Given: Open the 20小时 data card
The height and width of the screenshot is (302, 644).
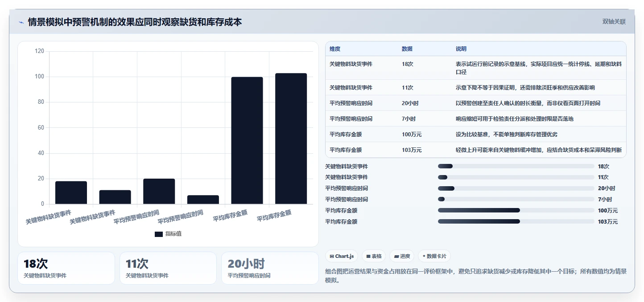Looking at the screenshot, I should [270, 268].
